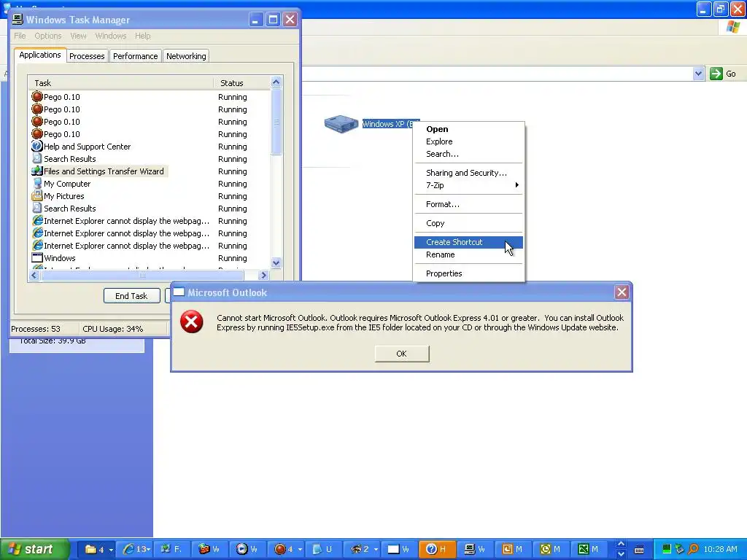
Task: Choose Explore from the context menu
Action: point(468,141)
